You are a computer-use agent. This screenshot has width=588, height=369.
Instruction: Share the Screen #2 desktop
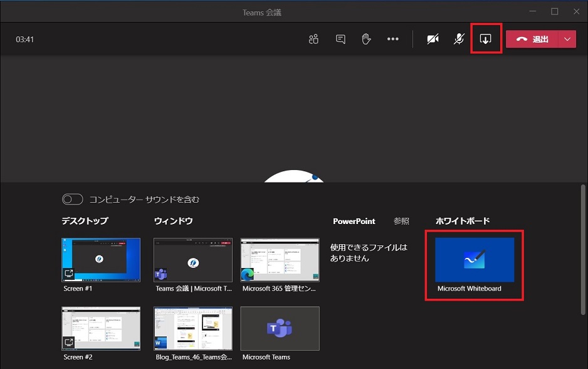pos(101,328)
